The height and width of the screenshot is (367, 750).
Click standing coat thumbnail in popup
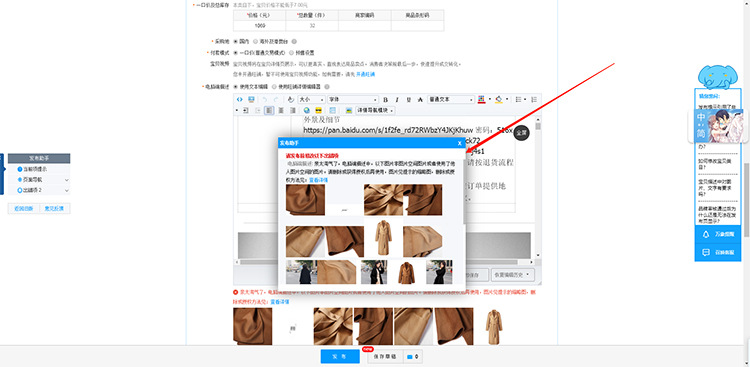[383, 238]
